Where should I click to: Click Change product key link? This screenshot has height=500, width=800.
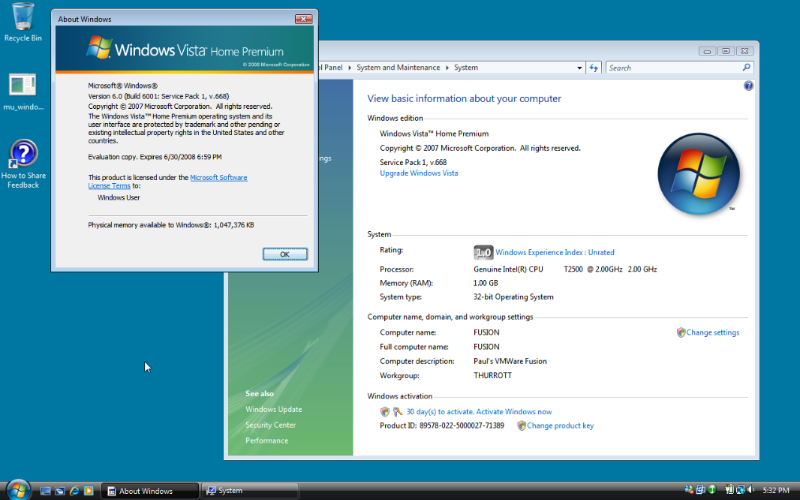pos(560,426)
